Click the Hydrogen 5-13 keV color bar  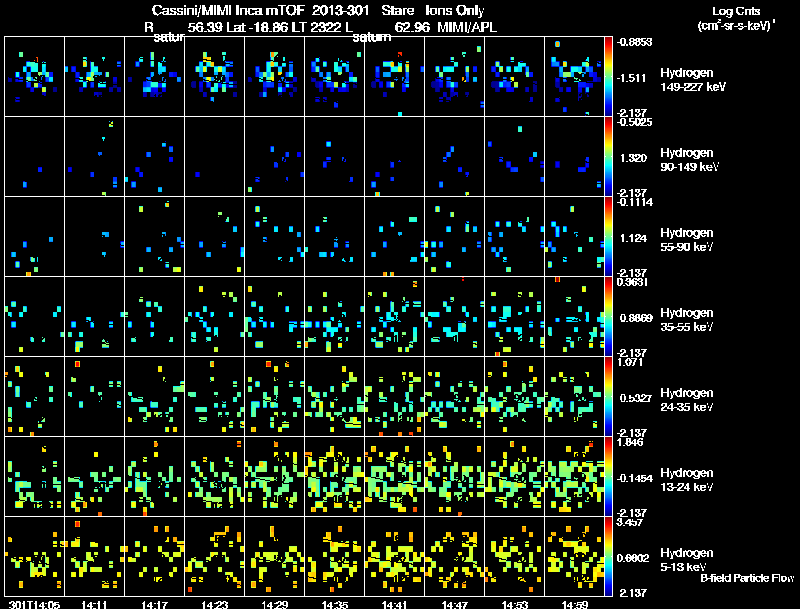[610, 556]
